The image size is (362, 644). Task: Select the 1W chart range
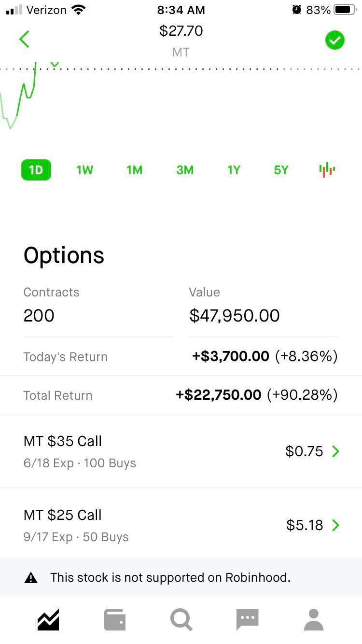click(x=84, y=170)
